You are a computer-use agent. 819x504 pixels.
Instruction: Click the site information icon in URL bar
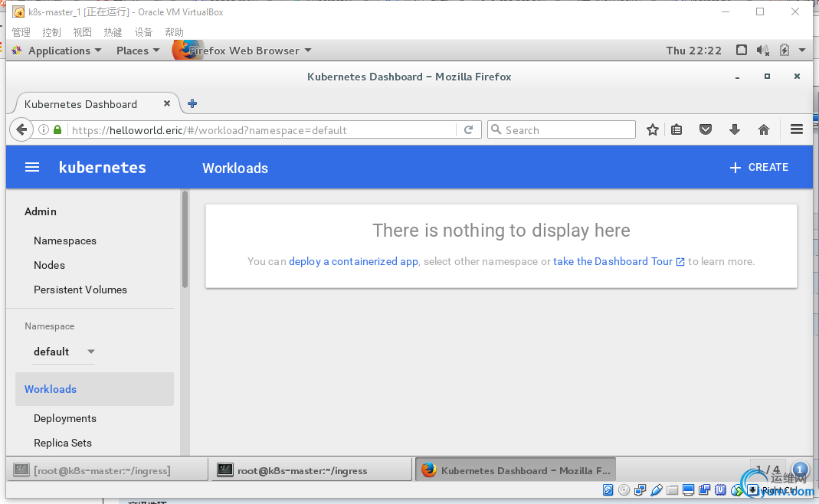(44, 129)
